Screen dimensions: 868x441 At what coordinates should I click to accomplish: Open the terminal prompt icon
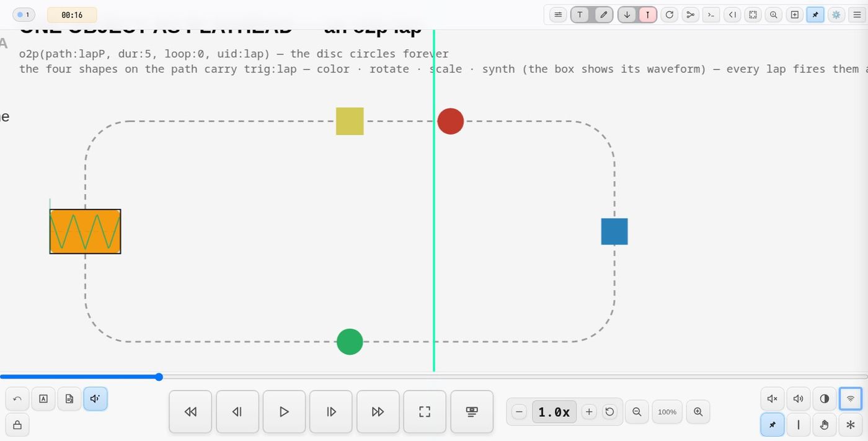(711, 15)
